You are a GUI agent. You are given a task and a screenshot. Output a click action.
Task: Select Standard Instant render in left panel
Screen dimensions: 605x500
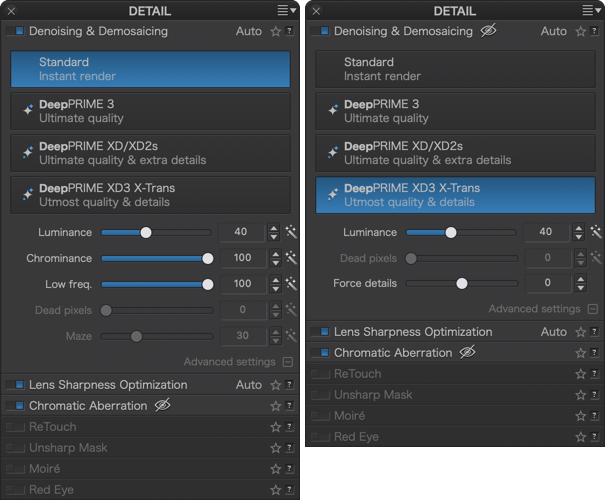pyautogui.click(x=150, y=69)
